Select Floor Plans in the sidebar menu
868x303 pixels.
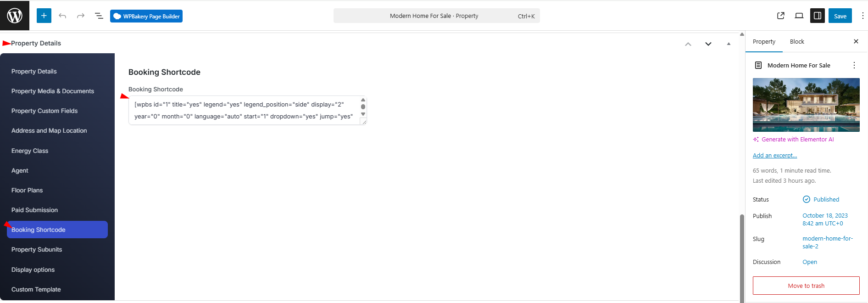(27, 190)
